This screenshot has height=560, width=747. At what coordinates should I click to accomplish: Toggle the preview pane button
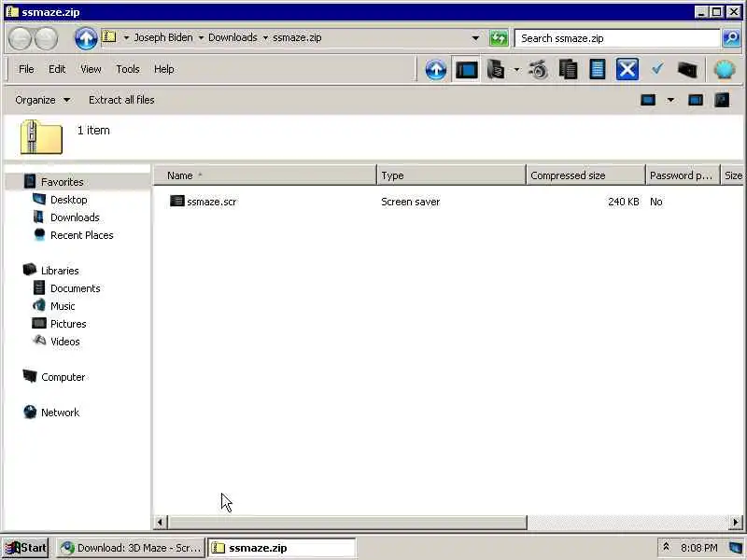(696, 100)
